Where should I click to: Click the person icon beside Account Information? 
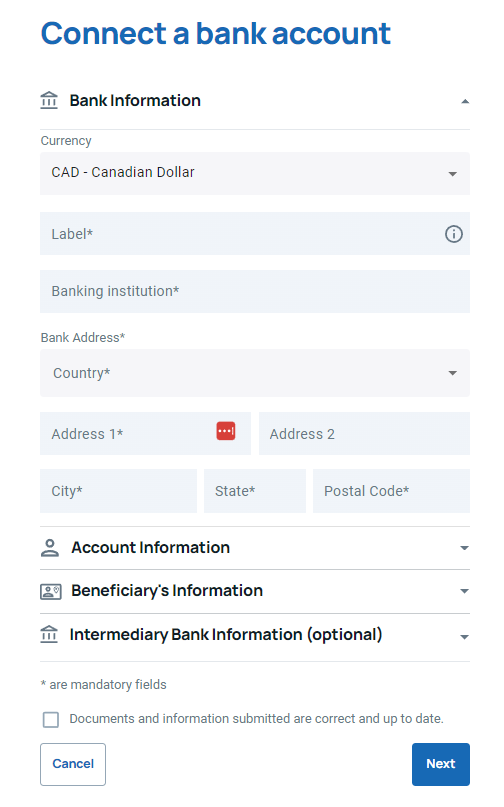[x=50, y=548]
